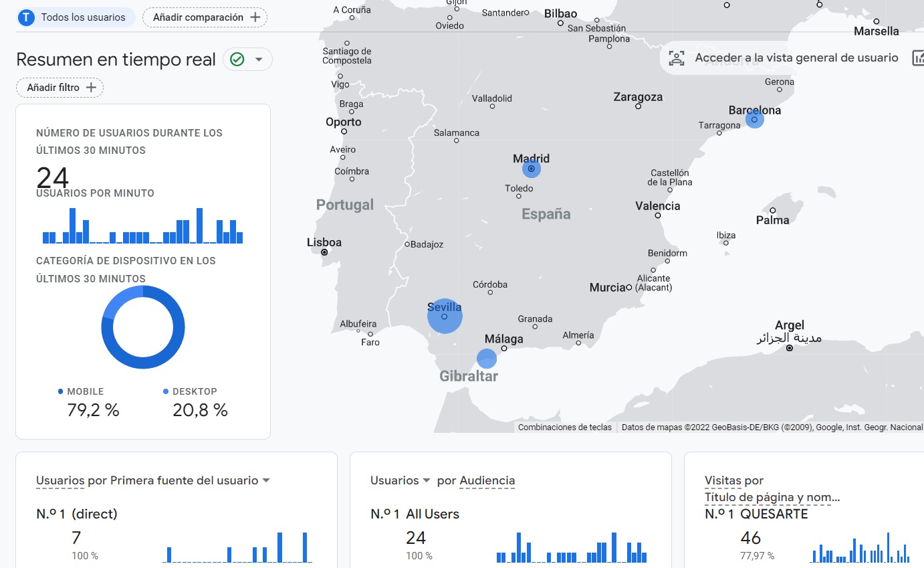
Task: Click the blue bubble above Gibraltar label
Action: click(x=487, y=359)
